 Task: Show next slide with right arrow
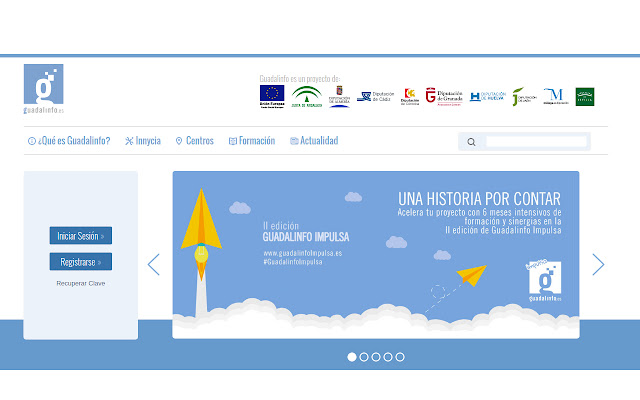(598, 264)
